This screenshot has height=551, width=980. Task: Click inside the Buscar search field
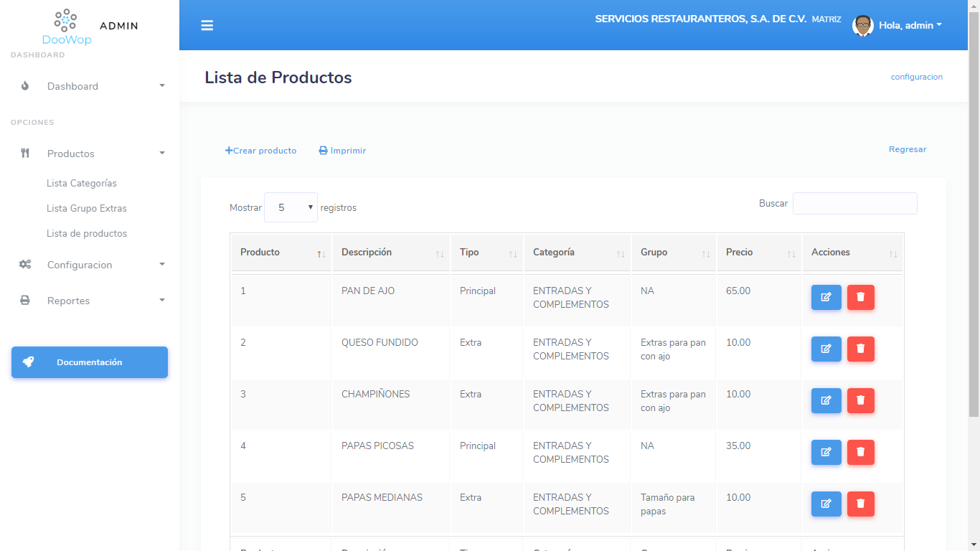854,203
